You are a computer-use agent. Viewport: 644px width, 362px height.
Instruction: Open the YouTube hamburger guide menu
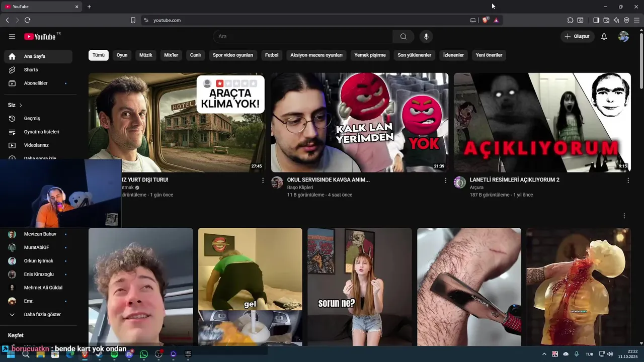pos(12,36)
